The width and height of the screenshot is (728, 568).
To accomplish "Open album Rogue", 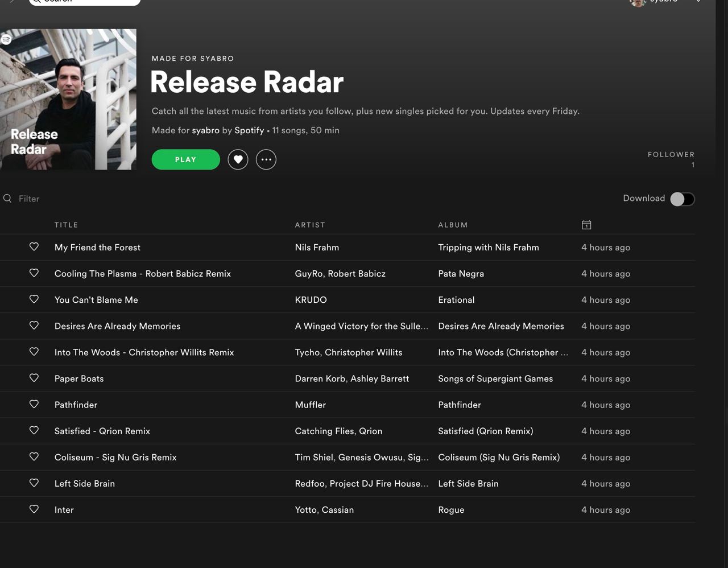I will (451, 510).
